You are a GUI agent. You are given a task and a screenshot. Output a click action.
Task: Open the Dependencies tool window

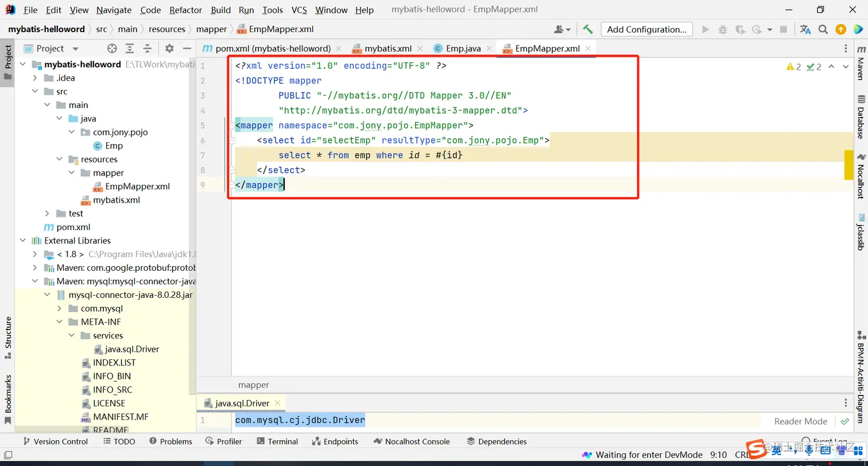point(497,441)
